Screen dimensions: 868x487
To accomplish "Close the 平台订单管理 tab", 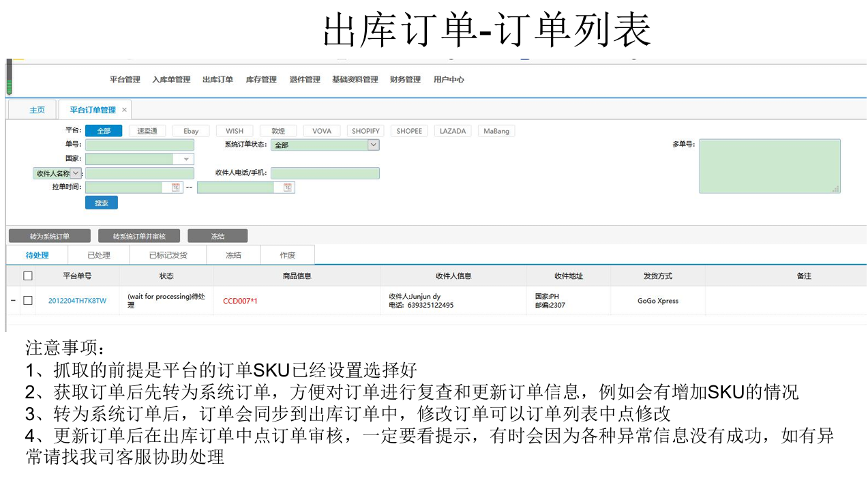I will point(124,110).
